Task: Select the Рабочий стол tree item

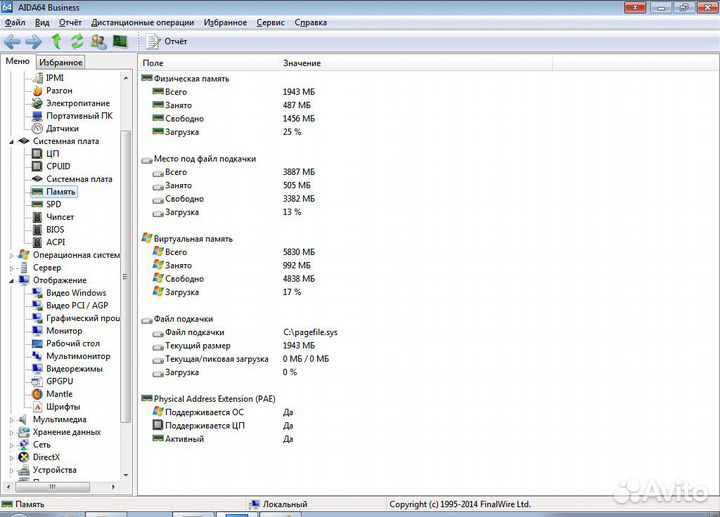Action: point(73,343)
